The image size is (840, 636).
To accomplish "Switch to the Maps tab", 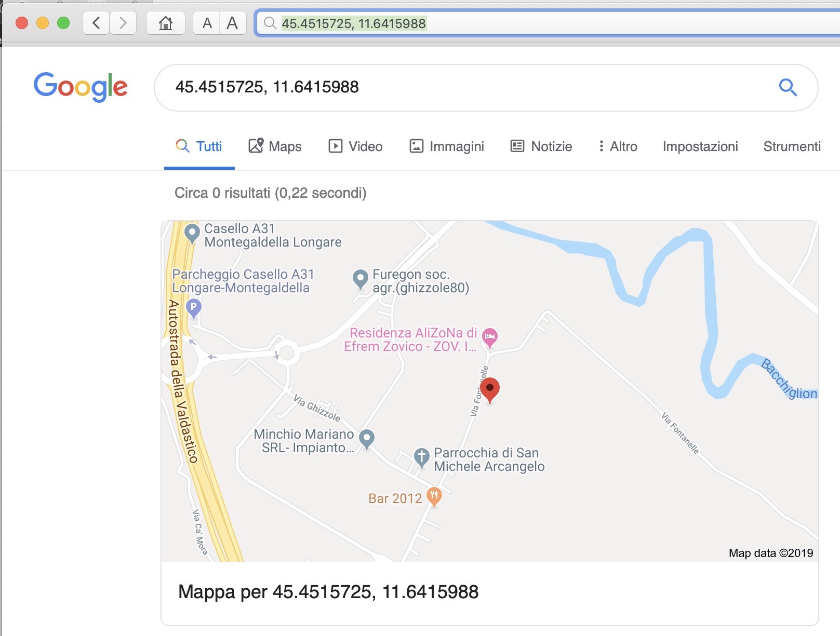I will (275, 146).
